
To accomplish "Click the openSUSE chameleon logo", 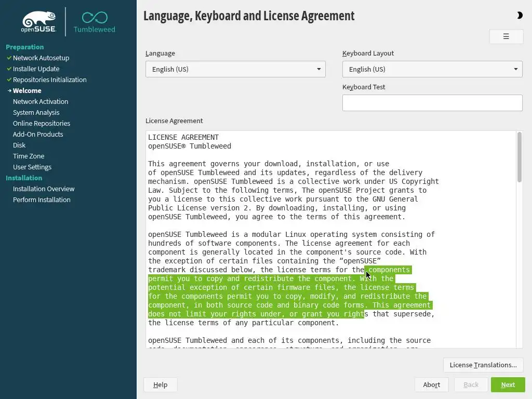I will [x=38, y=22].
